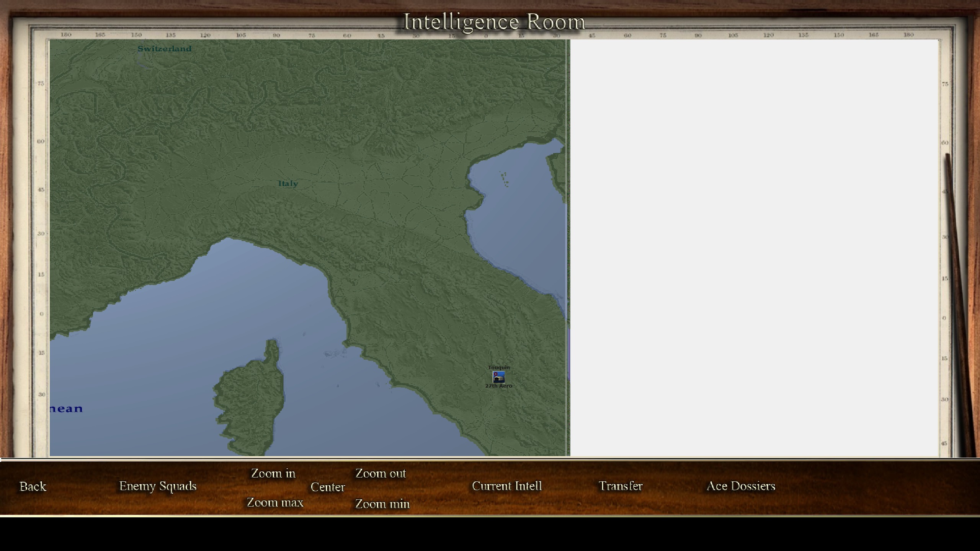980x551 pixels.
Task: Click the blank white information panel
Action: (755, 248)
